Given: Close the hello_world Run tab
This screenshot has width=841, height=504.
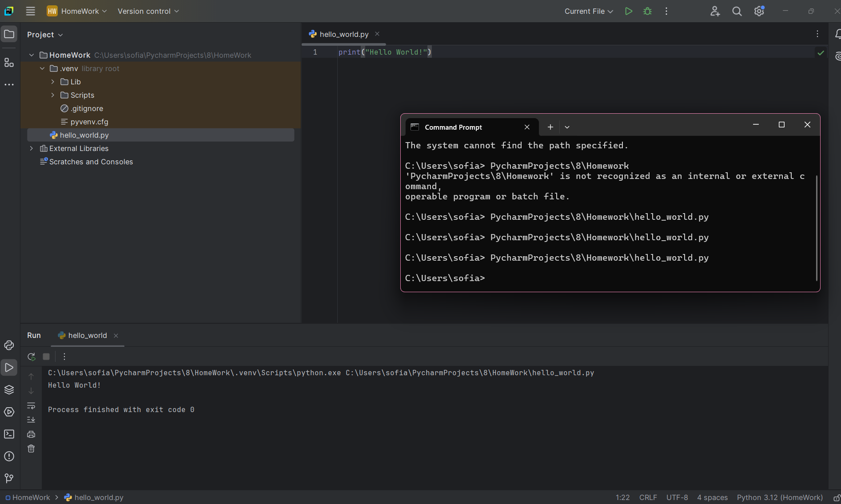Looking at the screenshot, I should [116, 336].
